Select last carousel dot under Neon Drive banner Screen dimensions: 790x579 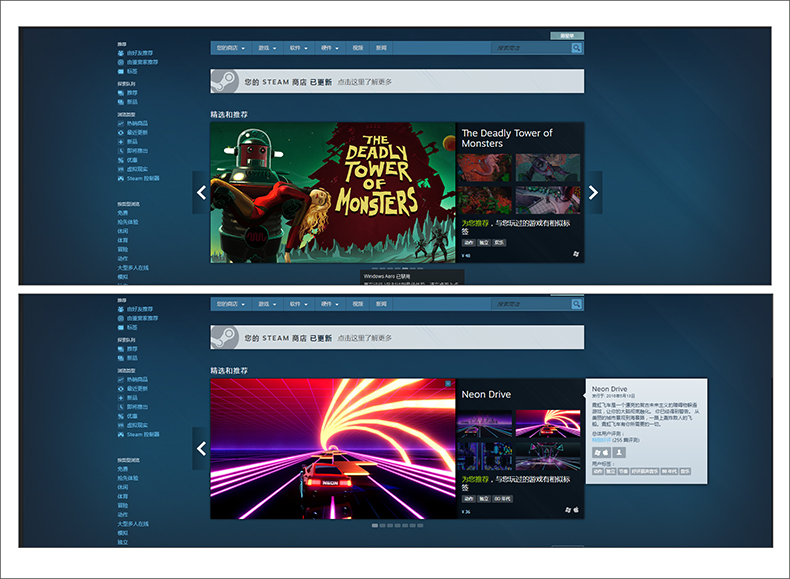coord(420,525)
